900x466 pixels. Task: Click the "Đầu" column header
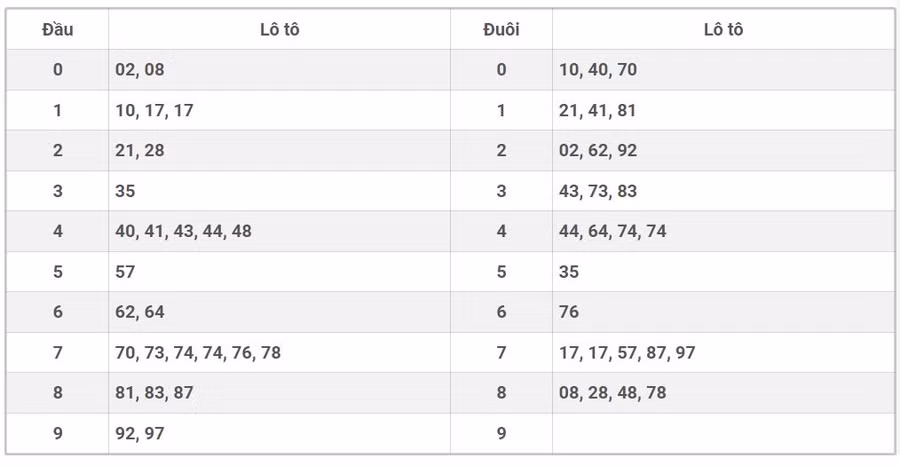click(x=57, y=30)
